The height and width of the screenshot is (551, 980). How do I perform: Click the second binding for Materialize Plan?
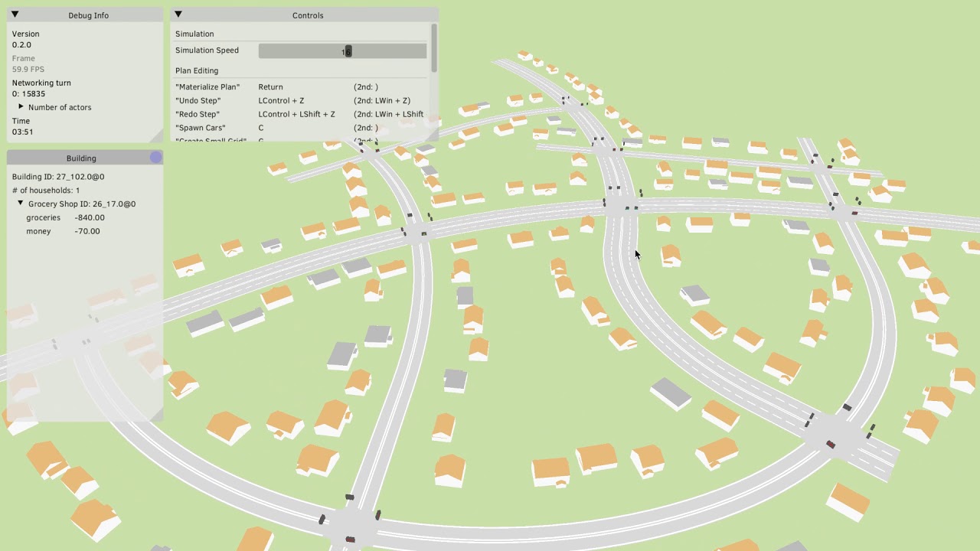[x=366, y=87]
